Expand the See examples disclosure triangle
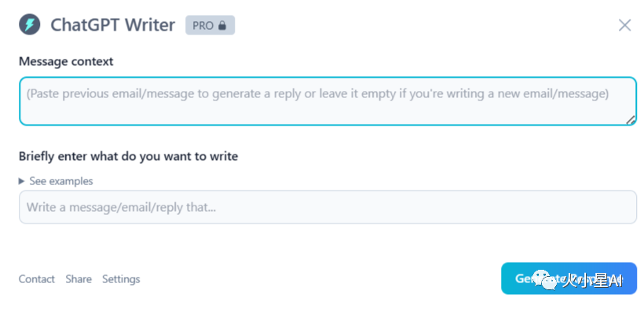 [x=22, y=181]
